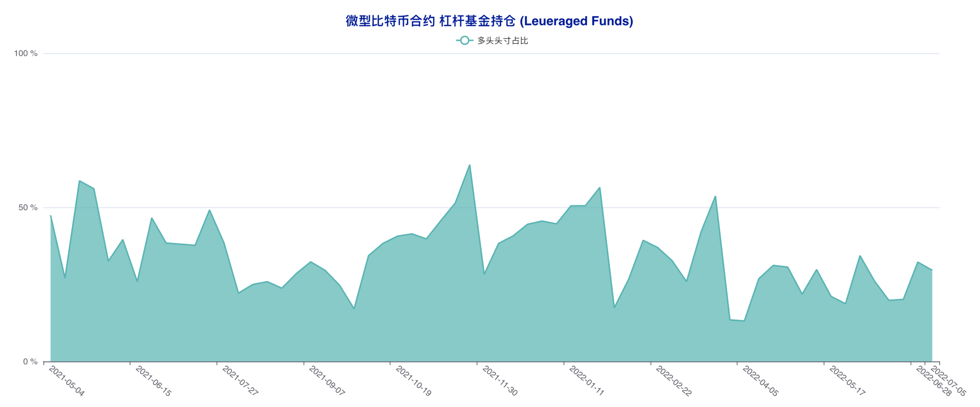Click the 2022-05-17 date label
Image resolution: width=980 pixels, height=407 pixels.
pos(847,381)
